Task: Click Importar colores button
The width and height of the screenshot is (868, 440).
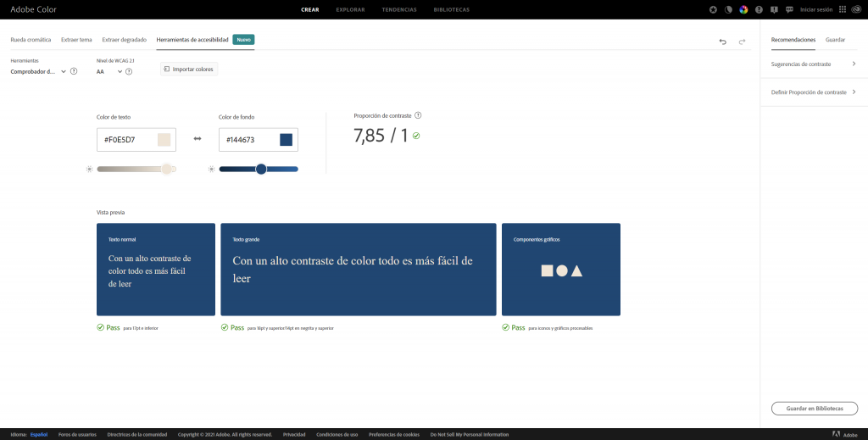Action: coord(189,70)
